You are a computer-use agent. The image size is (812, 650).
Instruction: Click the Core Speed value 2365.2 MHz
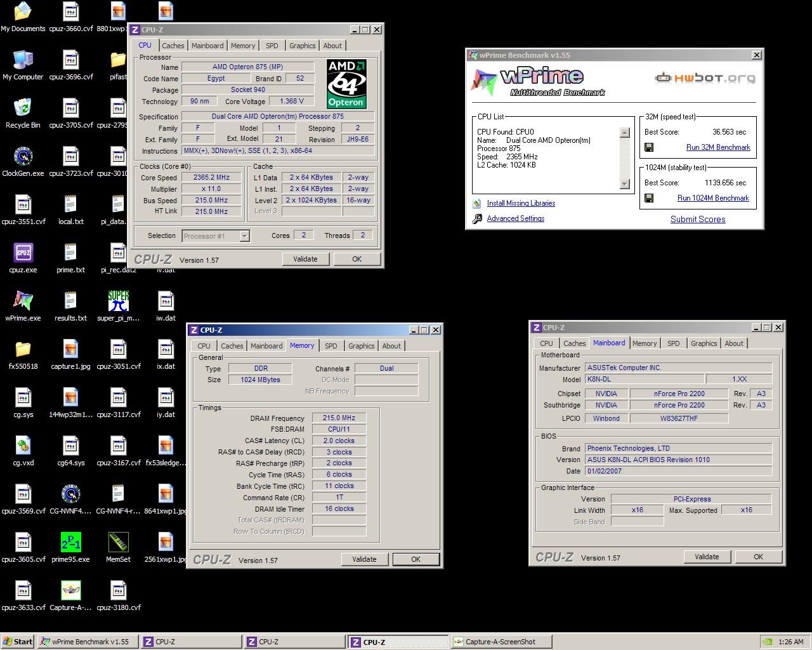(x=211, y=178)
